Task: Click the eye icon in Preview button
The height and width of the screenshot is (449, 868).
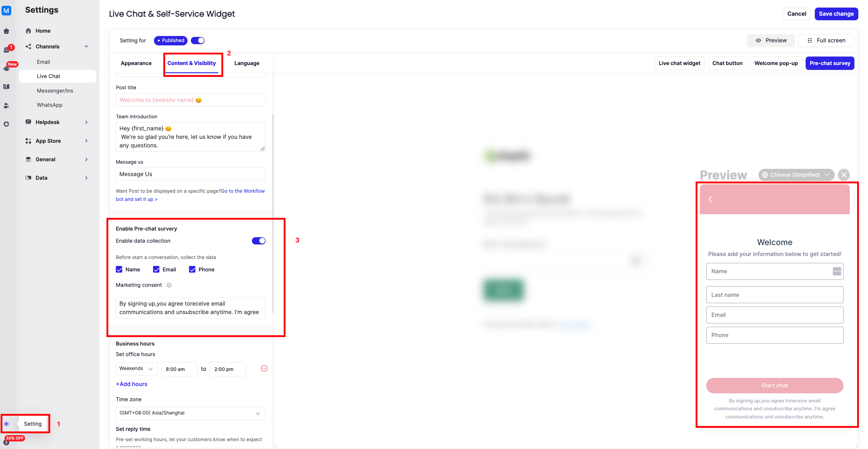Action: (758, 41)
